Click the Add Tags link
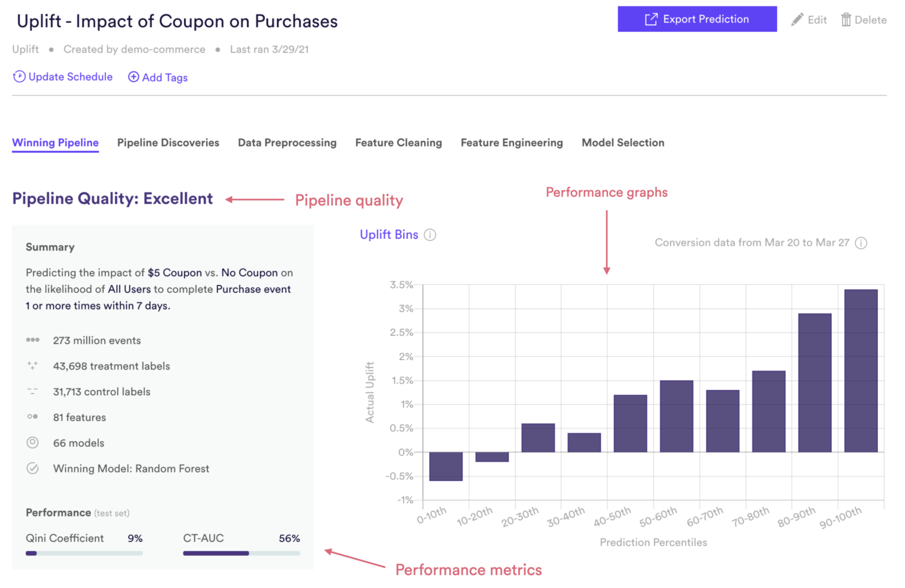The width and height of the screenshot is (905, 588). [x=165, y=78]
